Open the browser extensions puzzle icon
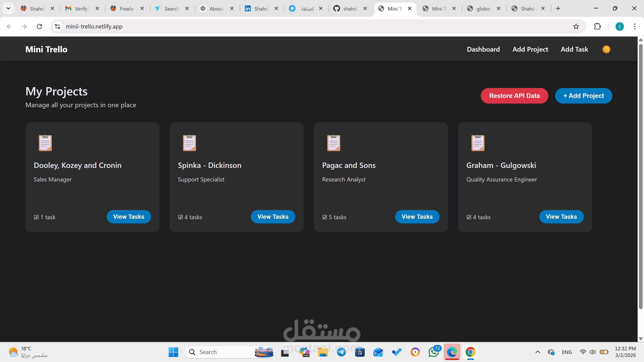644x362 pixels. 598,26
